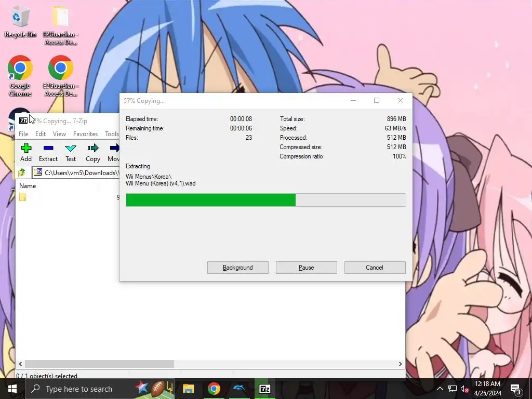This screenshot has height=399, width=532.
Task: Click the Move arrow icon in 7-Zip toolbar
Action: pyautogui.click(x=115, y=148)
